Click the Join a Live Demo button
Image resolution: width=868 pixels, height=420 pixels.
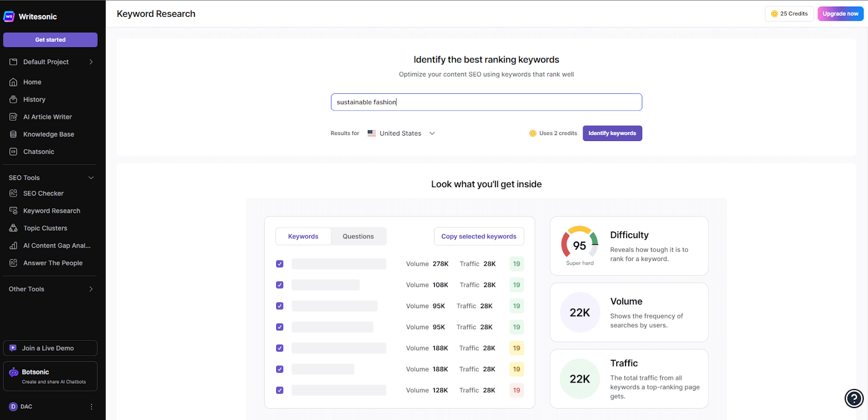point(50,348)
